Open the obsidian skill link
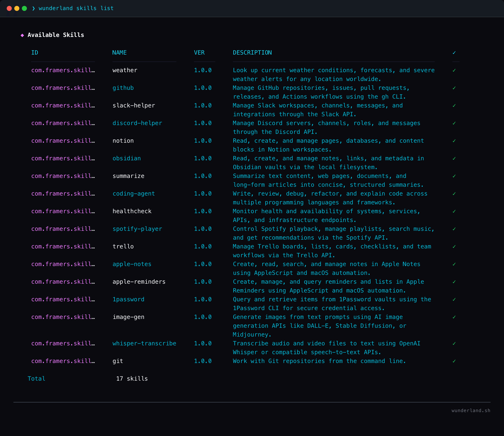The height and width of the screenshot is (436, 504). pos(127,158)
